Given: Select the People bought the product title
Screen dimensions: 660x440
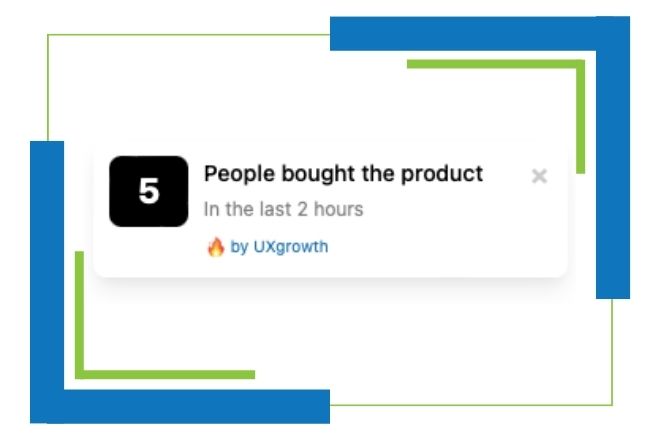Looking at the screenshot, I should pyautogui.click(x=343, y=174).
